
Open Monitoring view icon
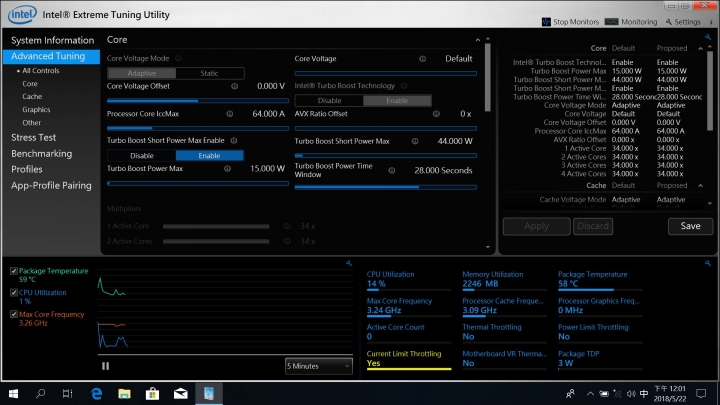coord(612,22)
